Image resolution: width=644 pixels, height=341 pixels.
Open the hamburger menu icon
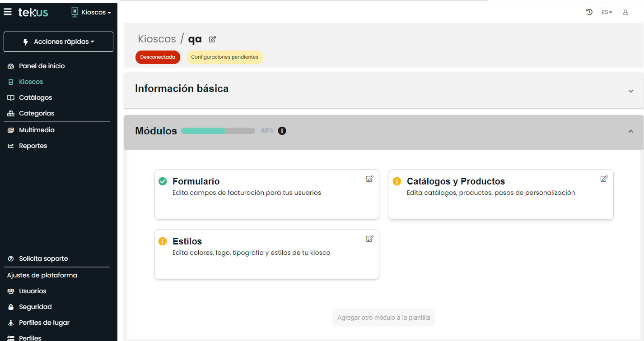[8, 12]
